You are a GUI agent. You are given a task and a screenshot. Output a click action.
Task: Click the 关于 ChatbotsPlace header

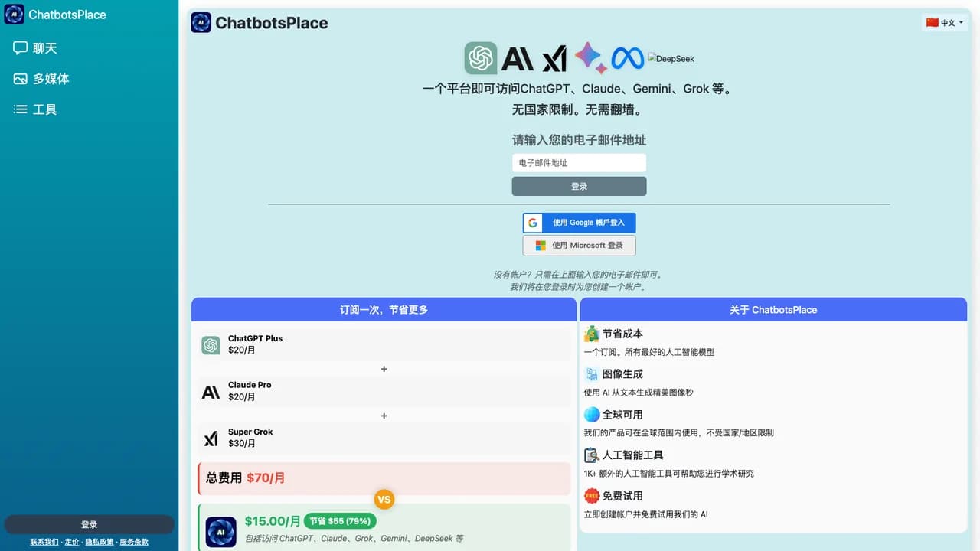point(773,310)
